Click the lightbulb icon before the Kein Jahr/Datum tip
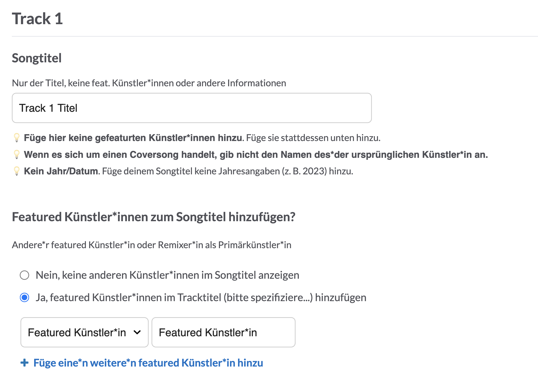The image size is (538, 392). tap(17, 171)
